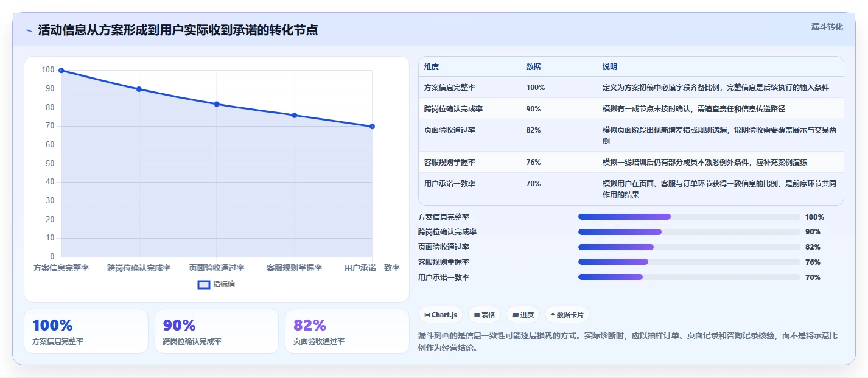Click the x-axis label 页面验收通过率 on the chart

(x=217, y=268)
